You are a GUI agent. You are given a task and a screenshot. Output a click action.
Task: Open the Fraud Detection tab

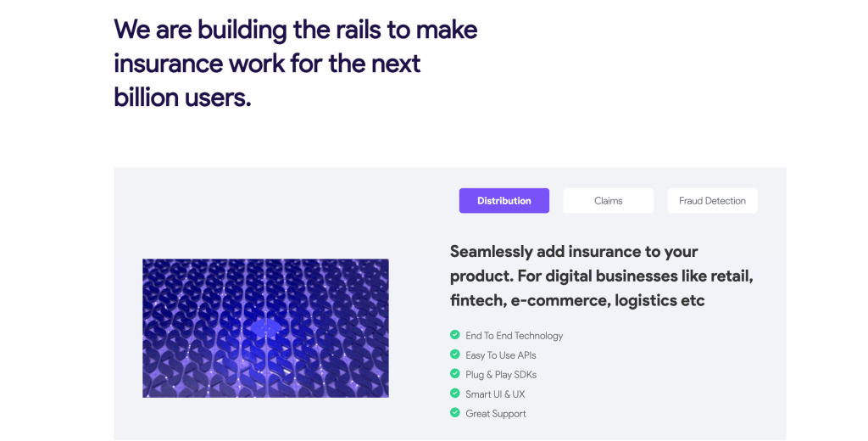coord(712,201)
